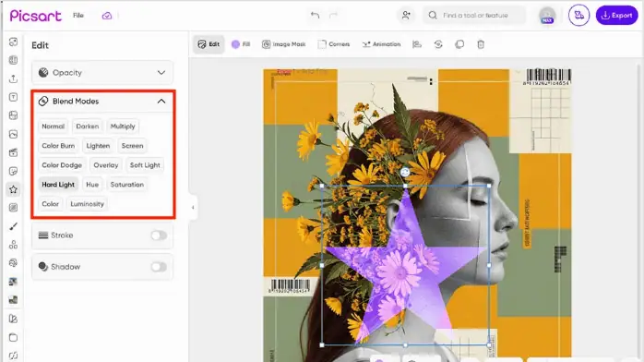Apply Color Dodge blend mode
This screenshot has height=362, width=644.
pyautogui.click(x=62, y=164)
